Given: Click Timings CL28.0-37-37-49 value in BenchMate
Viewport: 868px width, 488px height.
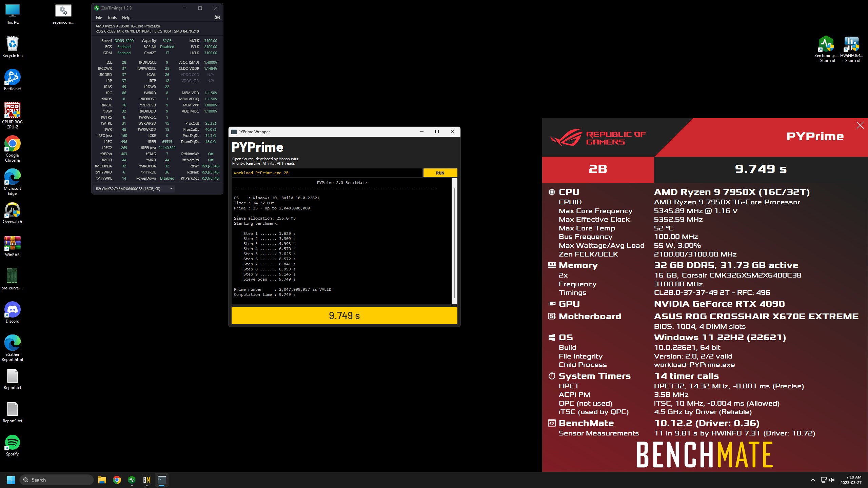Looking at the screenshot, I should (712, 292).
